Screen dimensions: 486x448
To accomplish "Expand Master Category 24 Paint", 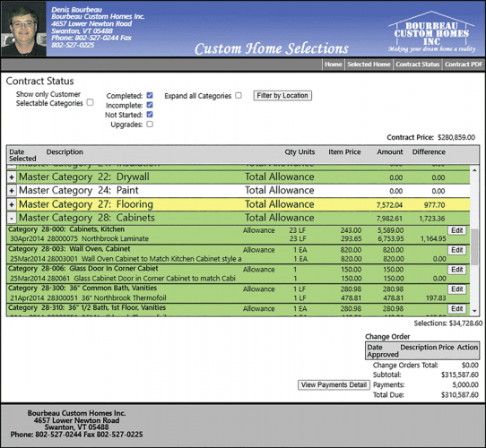I will click(12, 191).
